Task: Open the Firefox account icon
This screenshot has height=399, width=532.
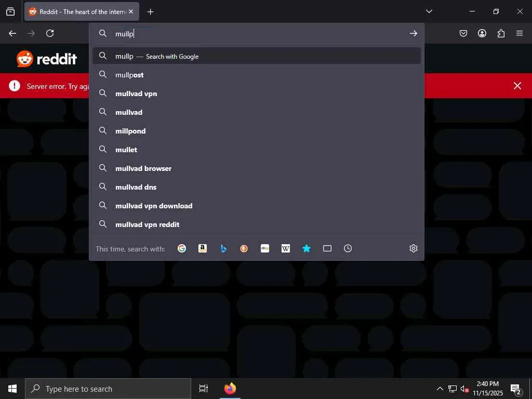Action: (x=482, y=33)
